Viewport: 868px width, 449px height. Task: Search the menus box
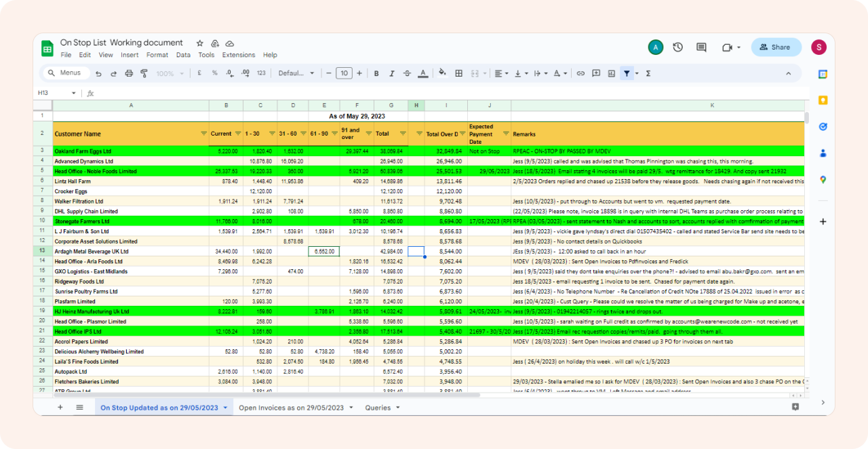coord(65,73)
